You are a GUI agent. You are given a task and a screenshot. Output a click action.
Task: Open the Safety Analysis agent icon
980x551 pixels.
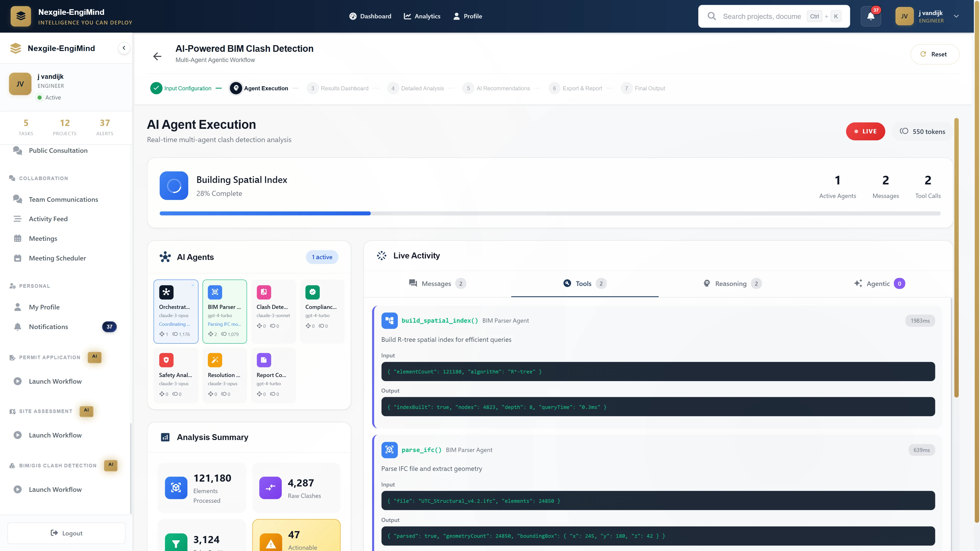coord(166,360)
